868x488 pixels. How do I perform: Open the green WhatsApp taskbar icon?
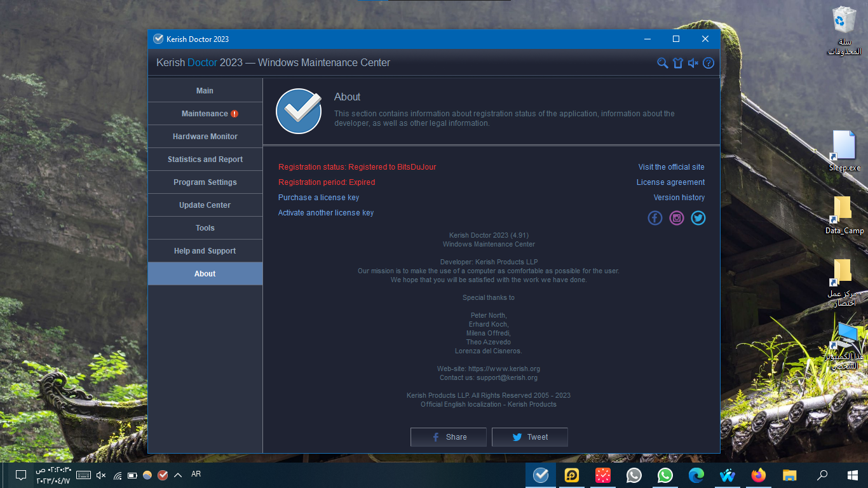(x=665, y=475)
